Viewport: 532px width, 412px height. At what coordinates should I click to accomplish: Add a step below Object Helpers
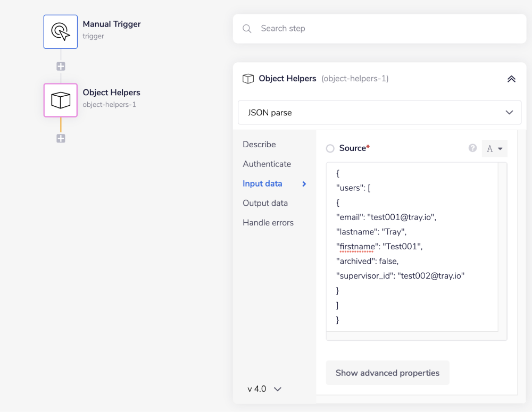61,138
